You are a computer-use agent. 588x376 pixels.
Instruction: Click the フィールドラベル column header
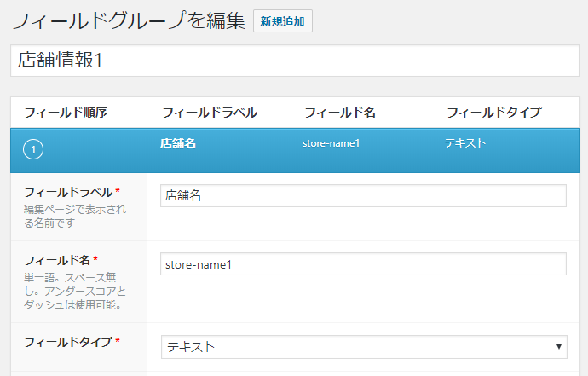pos(210,113)
